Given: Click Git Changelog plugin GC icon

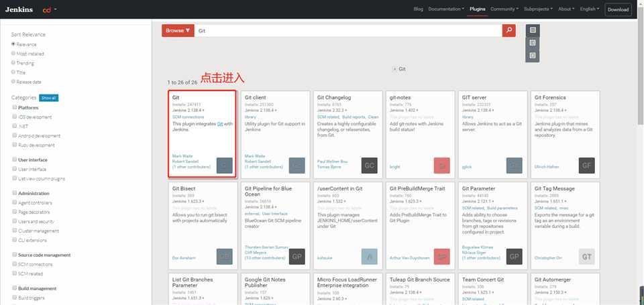Looking at the screenshot, I should click(x=369, y=166).
